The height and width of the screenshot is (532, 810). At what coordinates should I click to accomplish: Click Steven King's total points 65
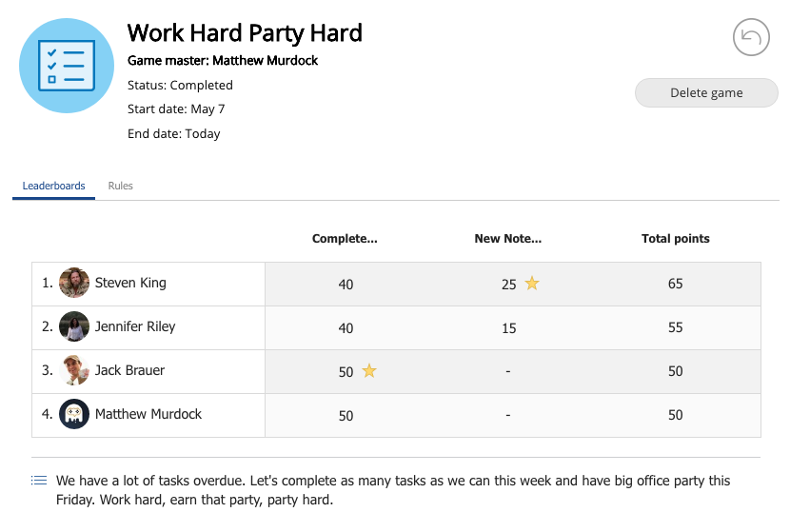[675, 284]
